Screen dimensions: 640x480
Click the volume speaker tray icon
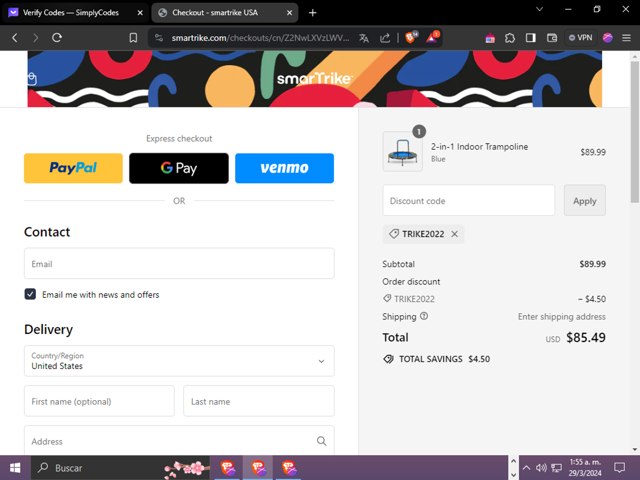[x=541, y=468]
